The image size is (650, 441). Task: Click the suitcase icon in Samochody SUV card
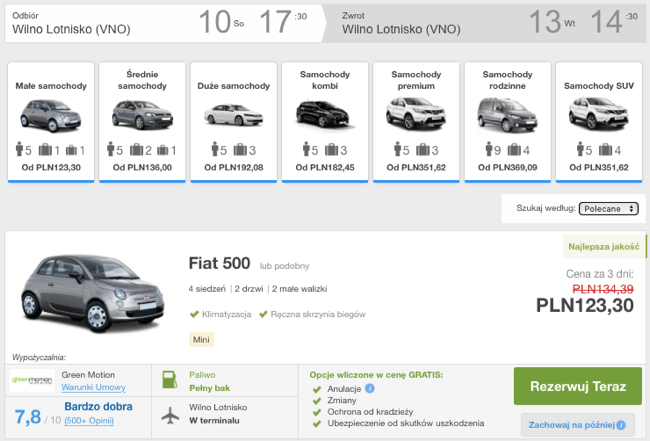606,150
